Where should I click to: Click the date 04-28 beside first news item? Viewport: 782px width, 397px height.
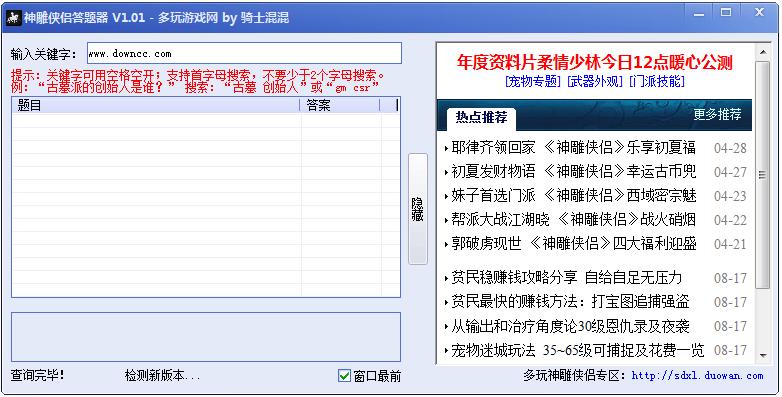[730, 148]
